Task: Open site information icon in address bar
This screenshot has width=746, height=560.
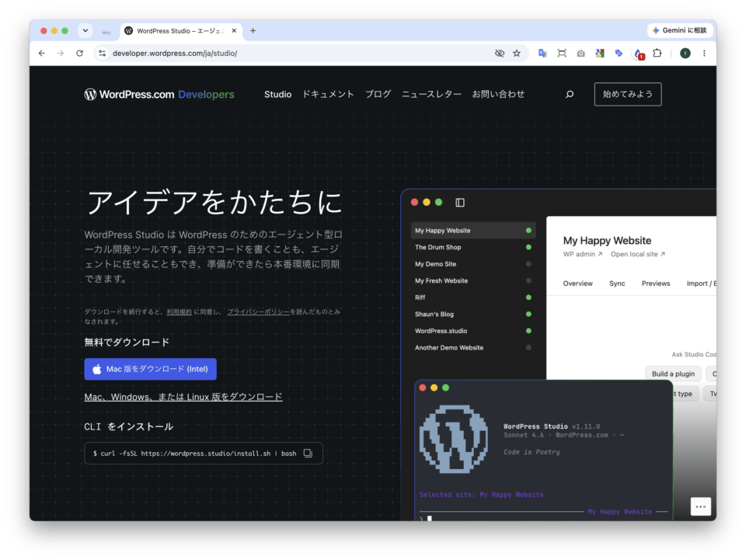Action: click(103, 54)
